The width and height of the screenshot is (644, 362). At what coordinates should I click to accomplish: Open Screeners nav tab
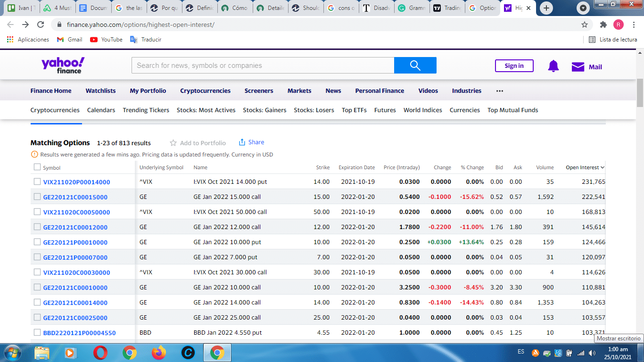coord(259,91)
